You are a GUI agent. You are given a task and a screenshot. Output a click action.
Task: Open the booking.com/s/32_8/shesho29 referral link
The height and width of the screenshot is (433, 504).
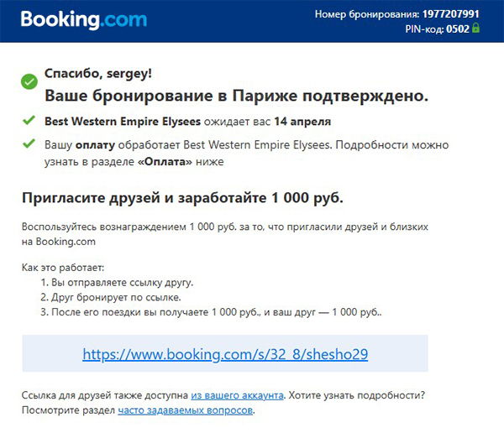point(225,354)
